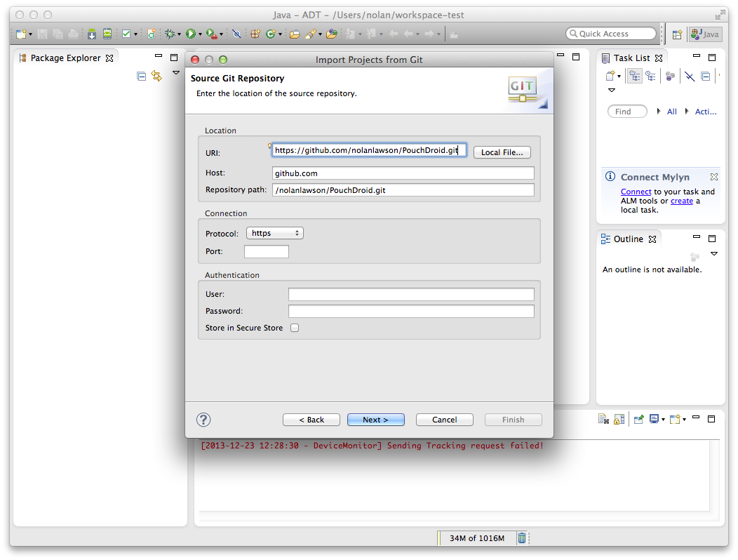Expand the Acti... activation arrow in the Task List

687,111
